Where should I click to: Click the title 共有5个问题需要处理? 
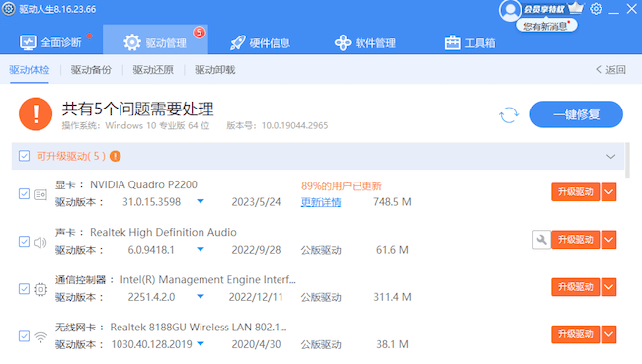137,109
